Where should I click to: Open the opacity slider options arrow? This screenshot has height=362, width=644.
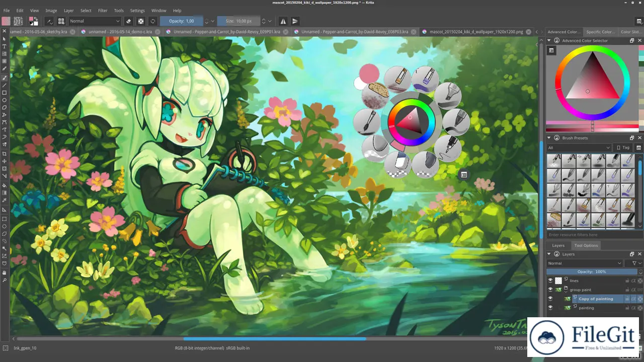(213, 21)
